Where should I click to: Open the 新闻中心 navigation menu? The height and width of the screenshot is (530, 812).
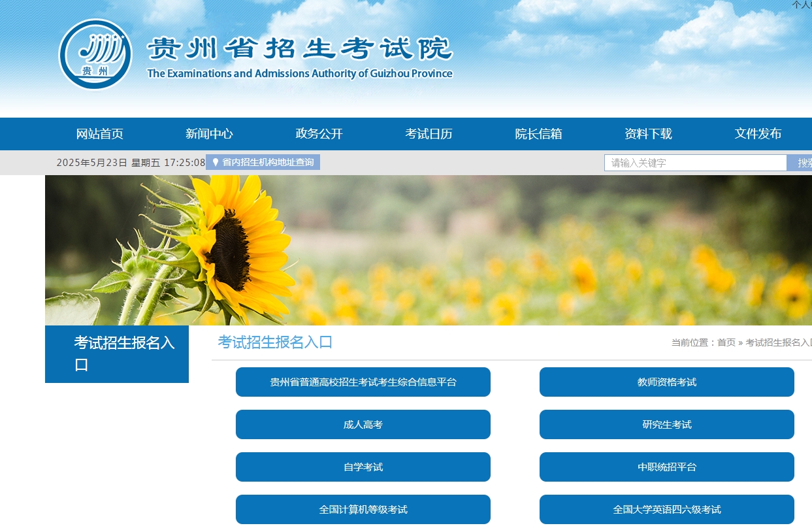click(209, 133)
